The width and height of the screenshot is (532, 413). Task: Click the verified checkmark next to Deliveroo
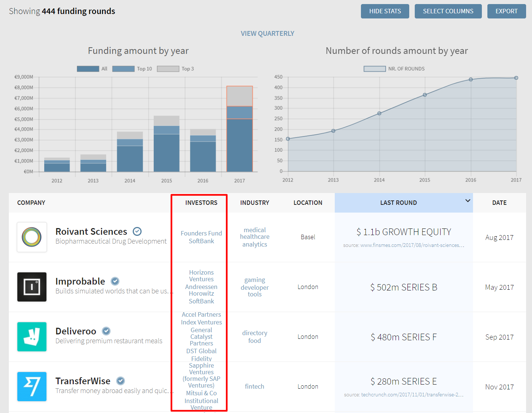[x=106, y=331]
